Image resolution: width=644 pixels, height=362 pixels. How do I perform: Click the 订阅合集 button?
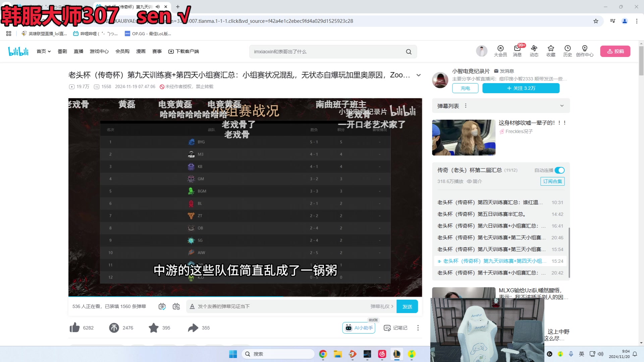pyautogui.click(x=552, y=181)
